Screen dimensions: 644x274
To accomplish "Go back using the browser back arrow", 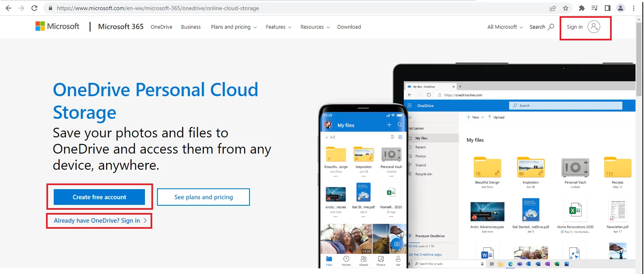I will click(x=8, y=8).
